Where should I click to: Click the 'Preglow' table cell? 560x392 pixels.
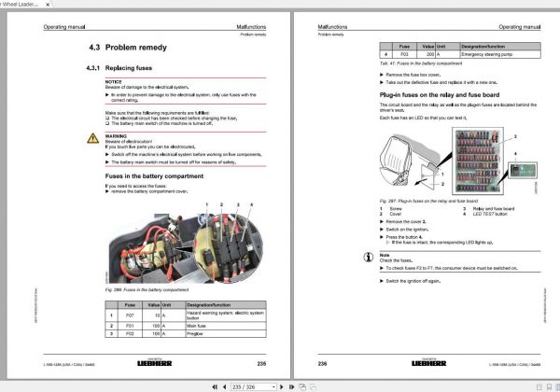226,334
